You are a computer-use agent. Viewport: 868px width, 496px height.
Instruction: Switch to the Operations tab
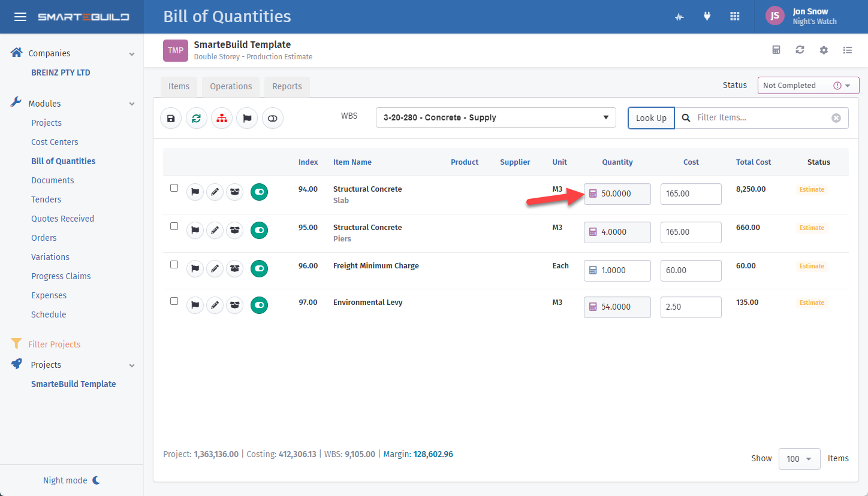point(231,86)
